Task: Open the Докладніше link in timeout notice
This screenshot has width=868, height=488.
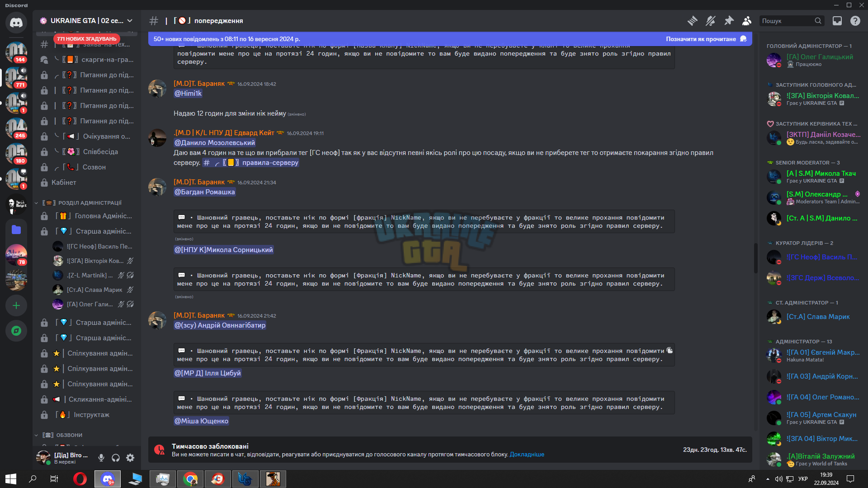Action: [x=527, y=455]
